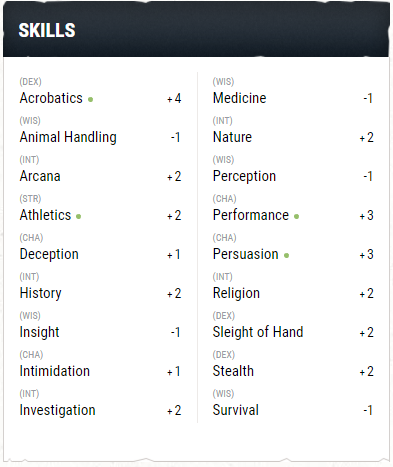Click the Medicine skill name

(x=240, y=98)
